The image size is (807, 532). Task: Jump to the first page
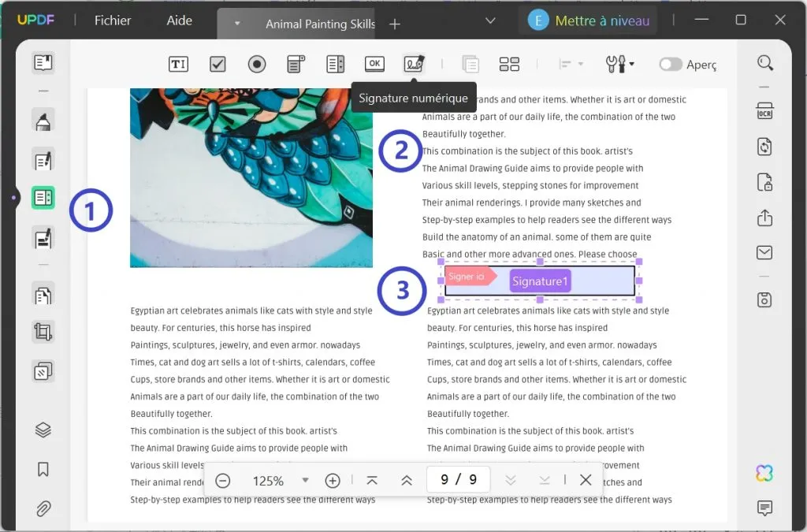point(372,481)
